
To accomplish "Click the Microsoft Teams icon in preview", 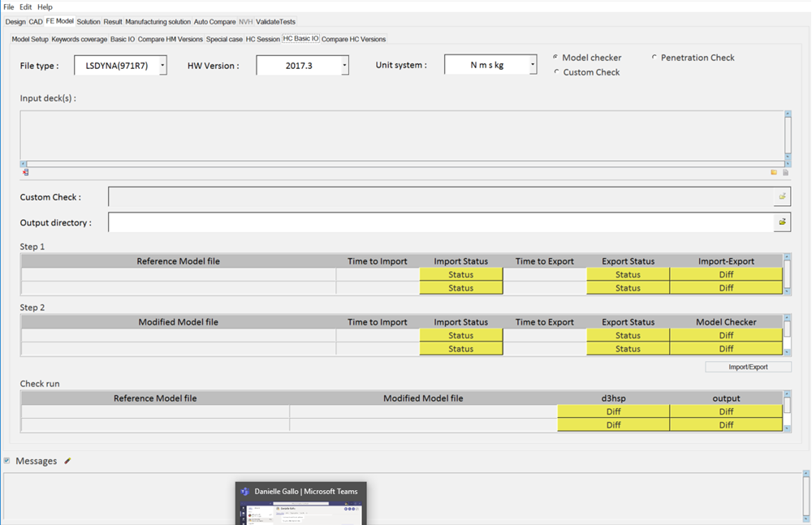I will pyautogui.click(x=244, y=491).
